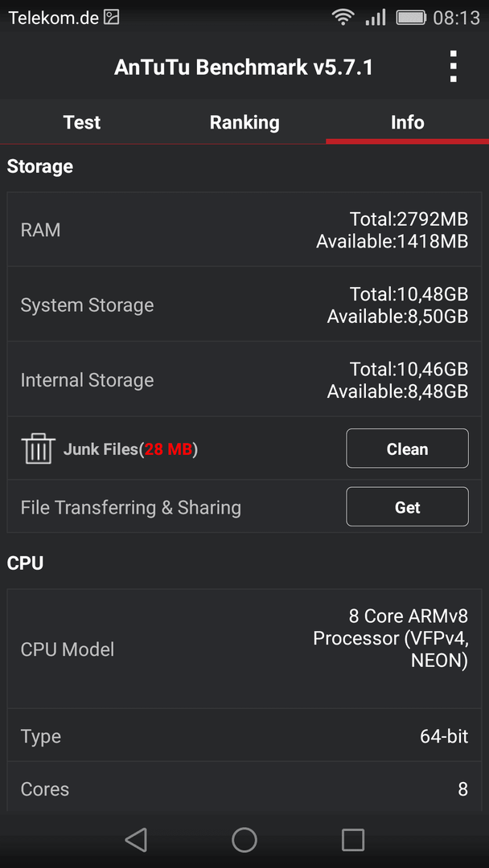This screenshot has height=868, width=489.
Task: Clean the 28 MB junk files
Action: tap(407, 448)
